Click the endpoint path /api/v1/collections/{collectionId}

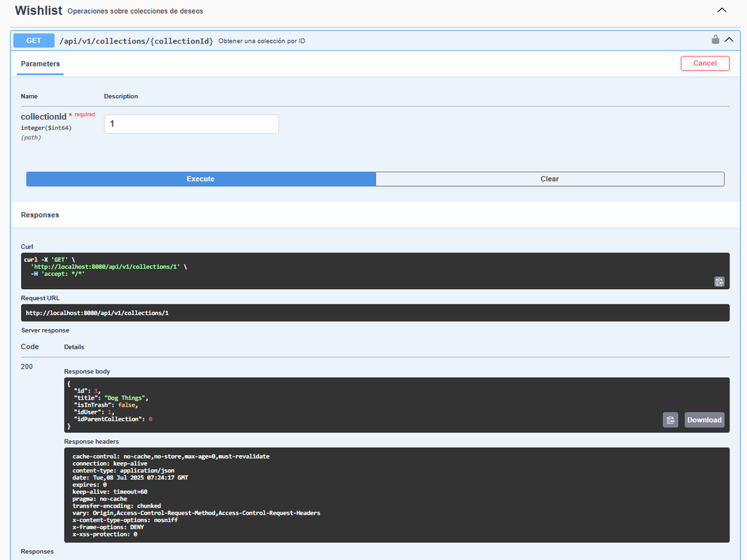pos(137,41)
